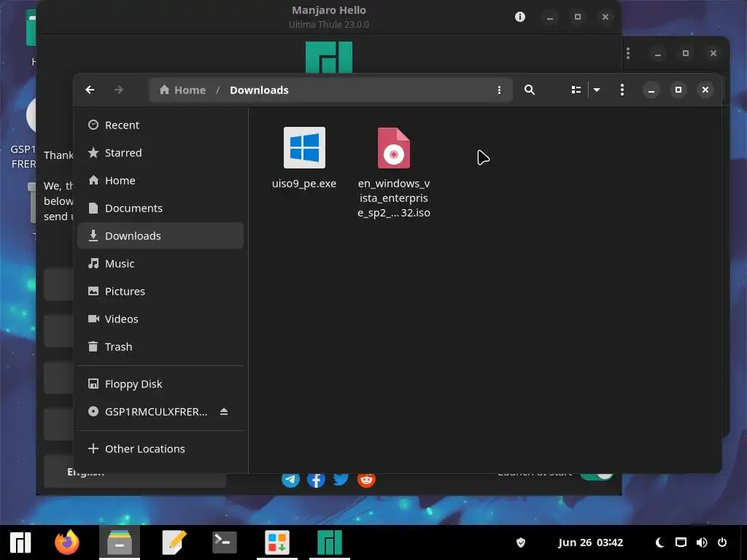Open Floppy Disk in sidebar
Viewport: 747px width, 560px height.
[160, 384]
